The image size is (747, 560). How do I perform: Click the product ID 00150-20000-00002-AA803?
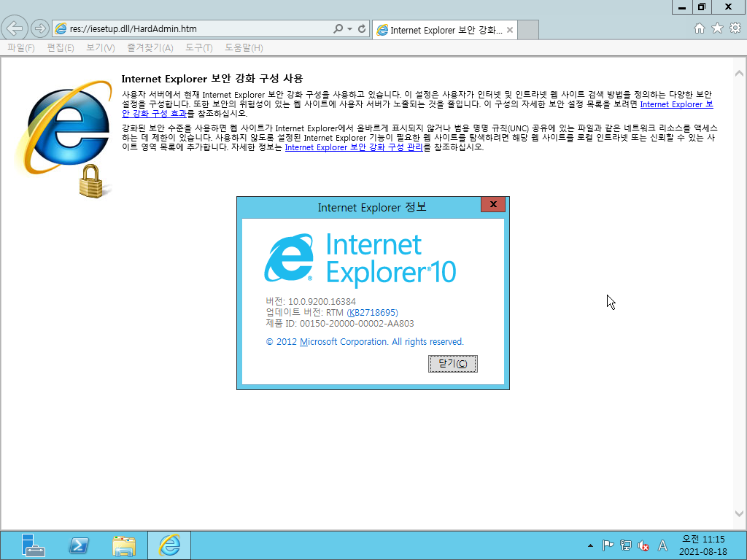tap(356, 323)
